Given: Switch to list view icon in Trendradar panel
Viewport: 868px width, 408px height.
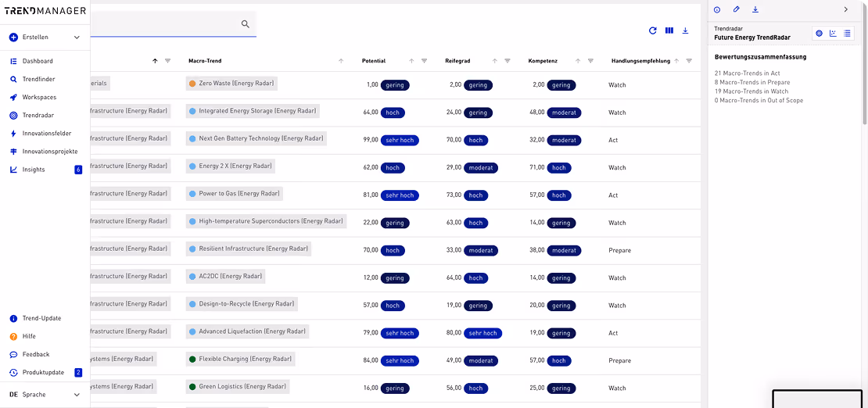Looking at the screenshot, I should tap(847, 33).
